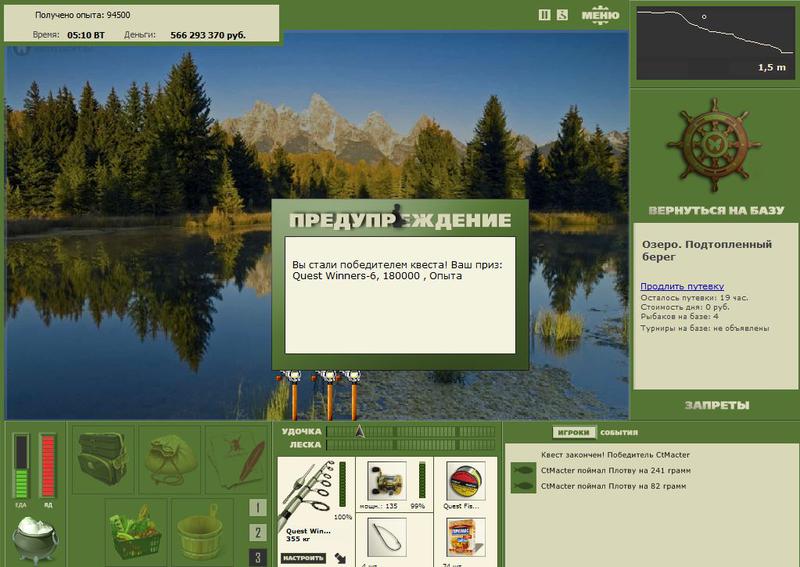The width and height of the screenshot is (800, 567).
Task: Click ВЕРНУТЬСЯ НА БАЗУ button
Action: coord(716,210)
